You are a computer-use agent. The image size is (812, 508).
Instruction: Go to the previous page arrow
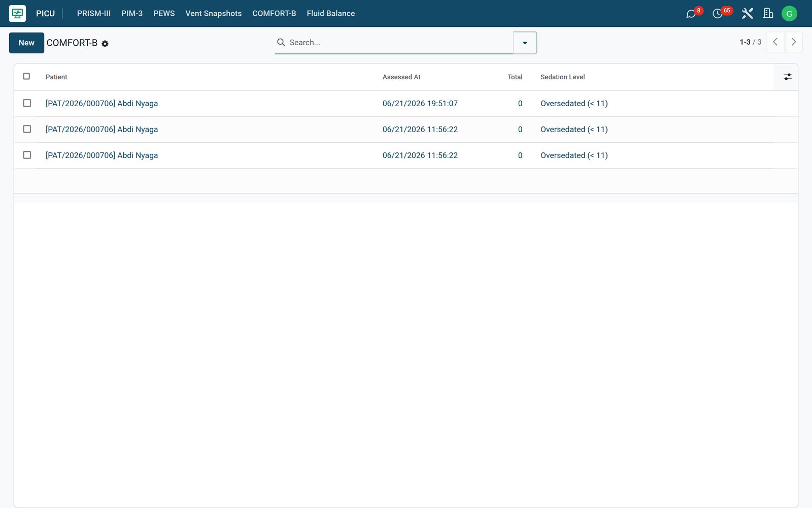(775, 42)
